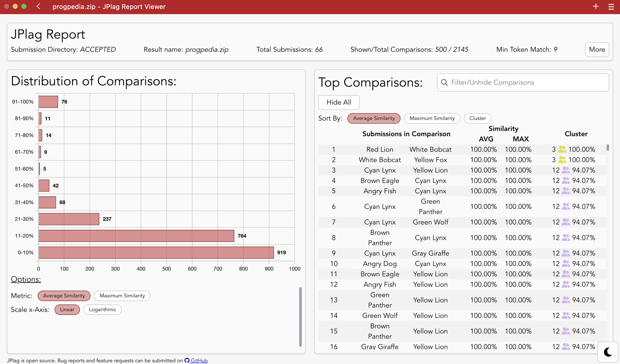Open row 3 Cyan Lynx vs Yellow Lion
Image resolution: width=620 pixels, height=364 pixels.
coord(462,170)
